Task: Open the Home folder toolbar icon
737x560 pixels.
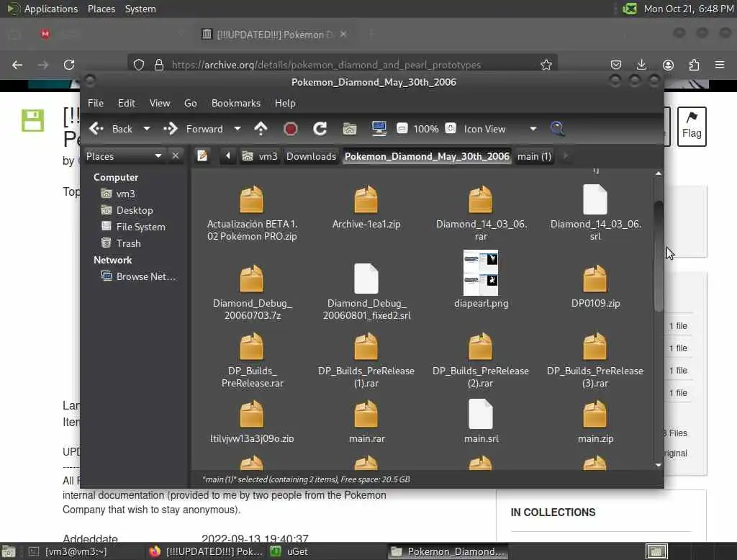Action: [349, 129]
